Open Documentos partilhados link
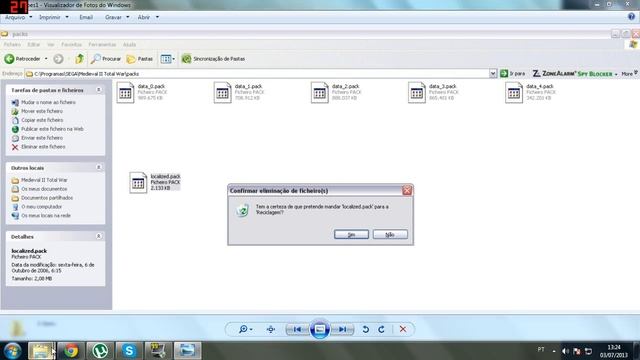The height and width of the screenshot is (360, 640). [x=47, y=198]
